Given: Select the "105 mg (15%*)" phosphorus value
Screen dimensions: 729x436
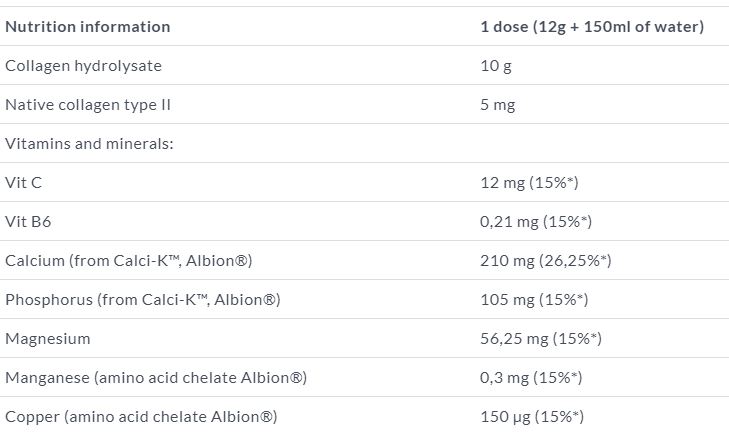Looking at the screenshot, I should click(534, 300).
